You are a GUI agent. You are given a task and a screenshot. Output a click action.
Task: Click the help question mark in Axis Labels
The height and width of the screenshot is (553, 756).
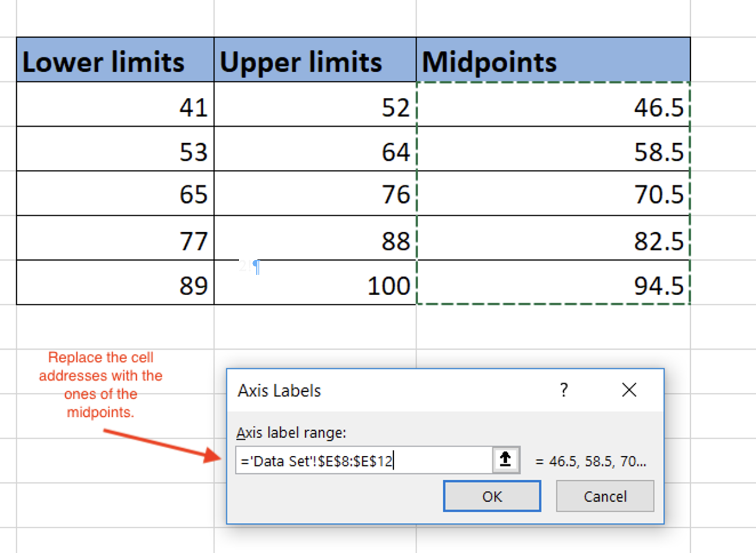(563, 390)
